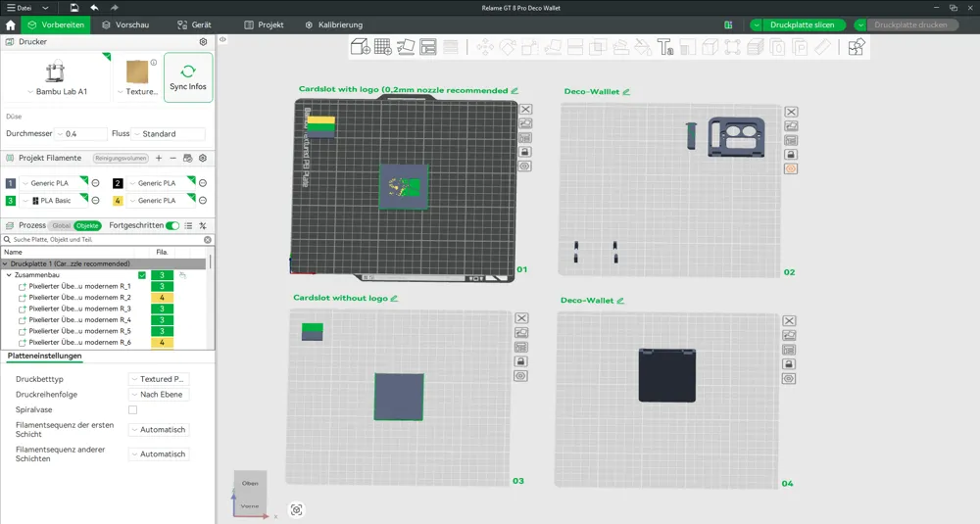Select the Text shape tool

coord(665,47)
